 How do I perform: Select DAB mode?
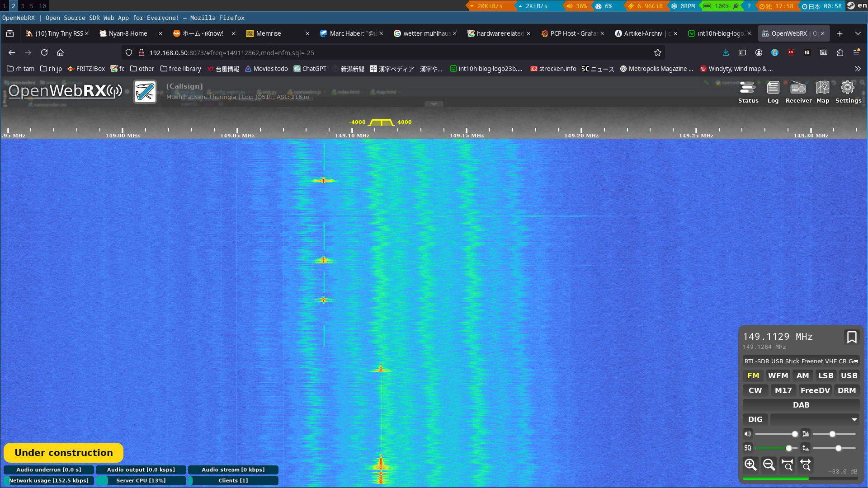coord(801,405)
